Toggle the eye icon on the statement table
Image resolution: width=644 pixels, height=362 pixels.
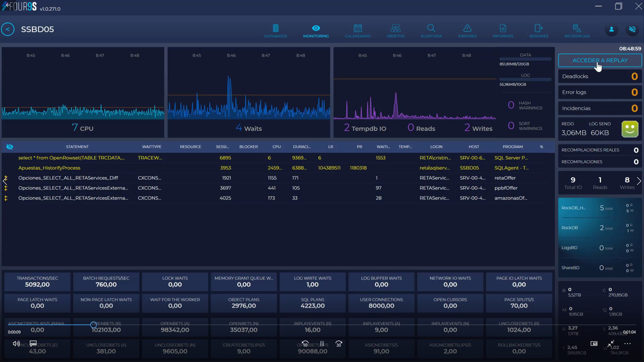10,146
